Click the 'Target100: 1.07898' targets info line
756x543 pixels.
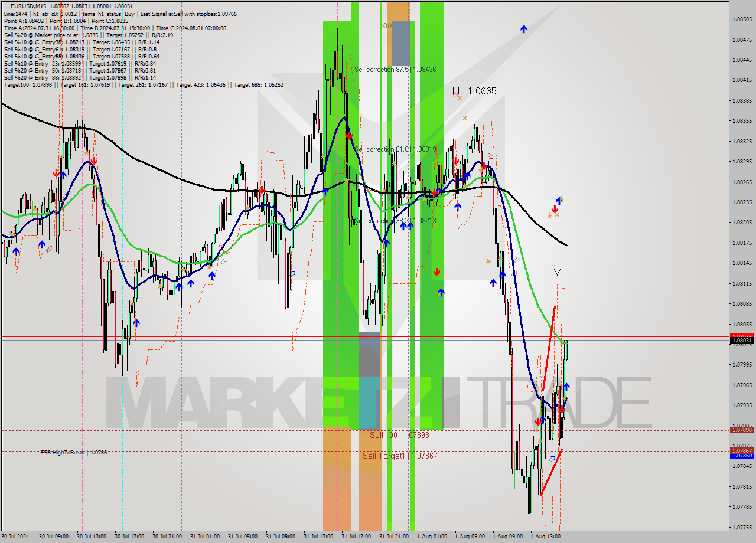point(144,84)
